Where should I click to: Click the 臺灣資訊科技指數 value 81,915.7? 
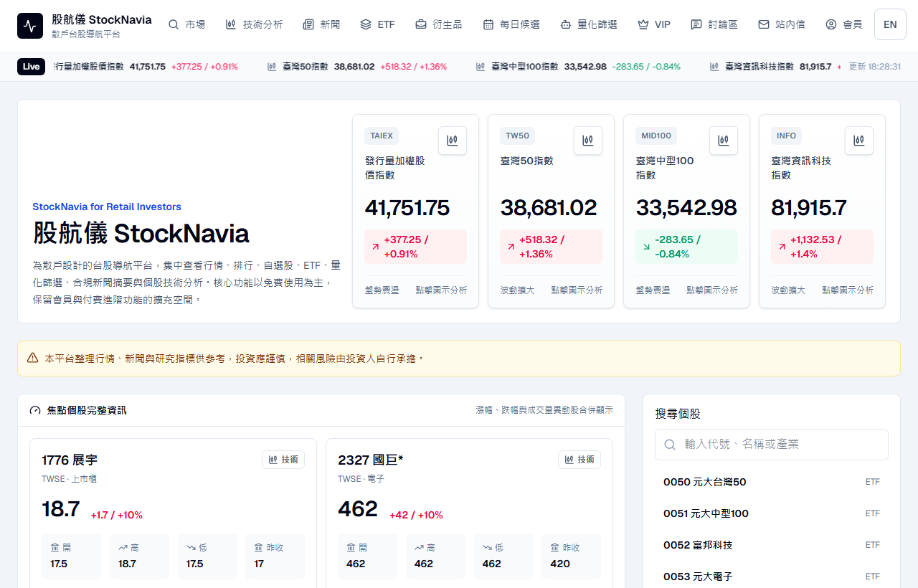click(809, 208)
